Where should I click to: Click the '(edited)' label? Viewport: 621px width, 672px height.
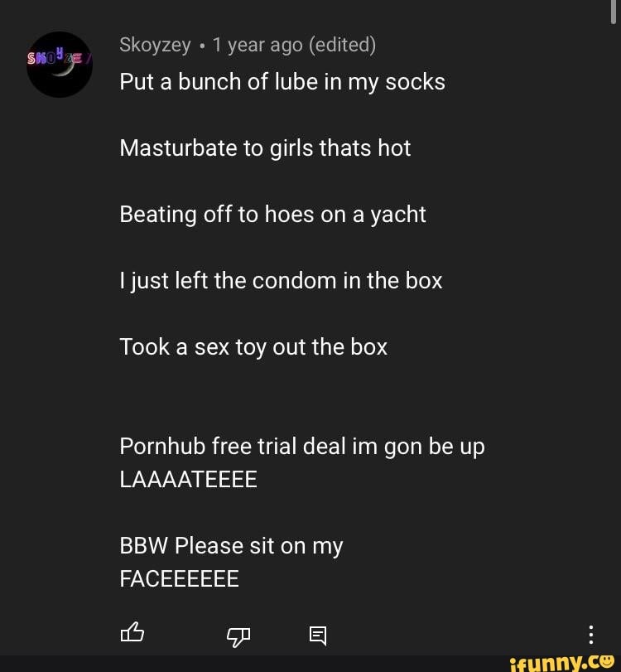click(x=342, y=45)
